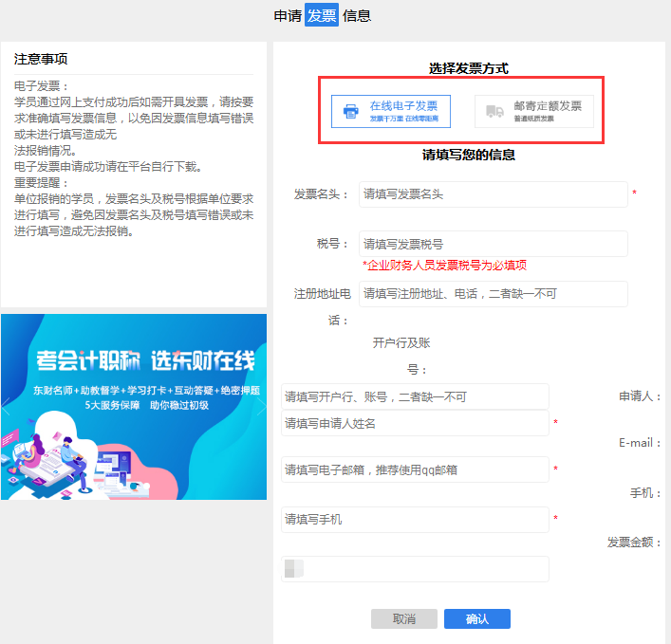The height and width of the screenshot is (644, 671).
Task: Advance banner with the right arrow
Action: click(x=261, y=409)
